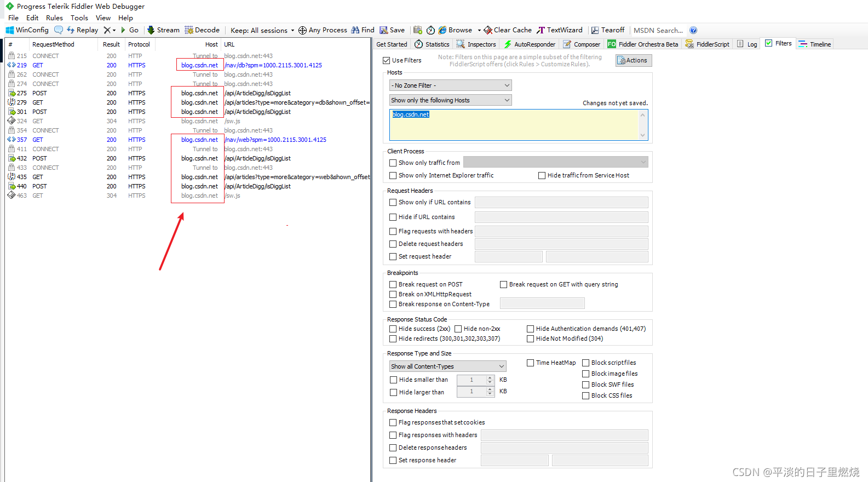The image size is (868, 482).
Task: Click the Tearoff toolbar button
Action: (608, 30)
